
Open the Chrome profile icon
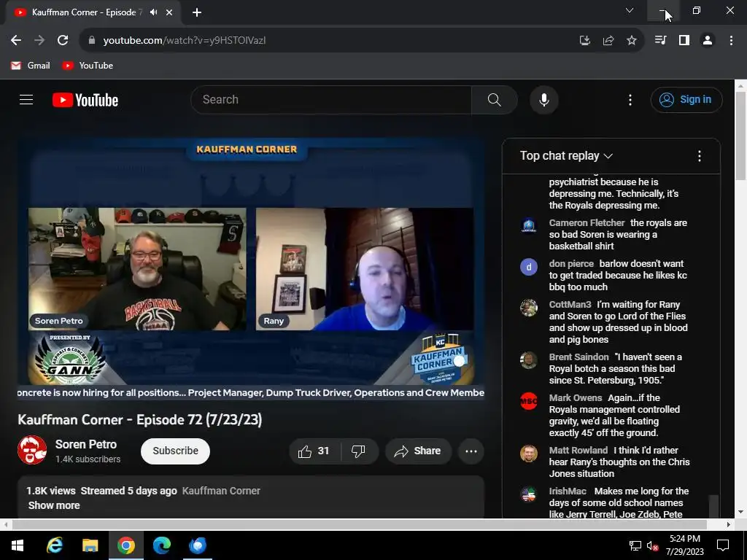(x=708, y=41)
